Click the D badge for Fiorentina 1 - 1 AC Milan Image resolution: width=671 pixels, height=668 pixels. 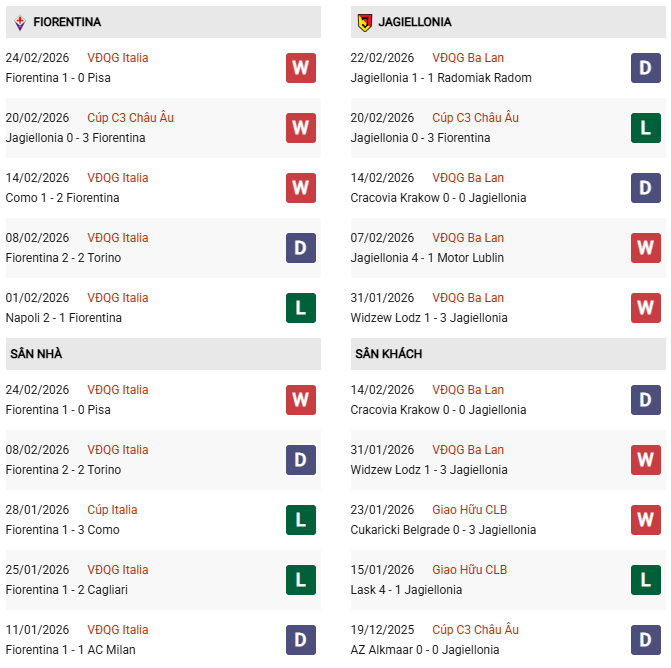coord(300,640)
